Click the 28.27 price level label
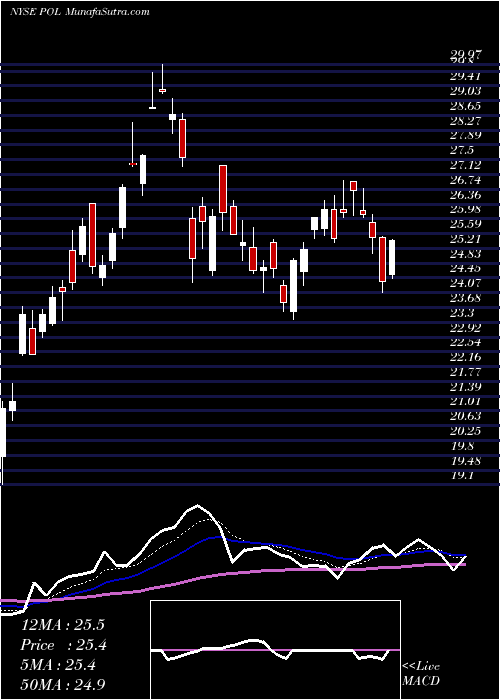 [x=465, y=120]
